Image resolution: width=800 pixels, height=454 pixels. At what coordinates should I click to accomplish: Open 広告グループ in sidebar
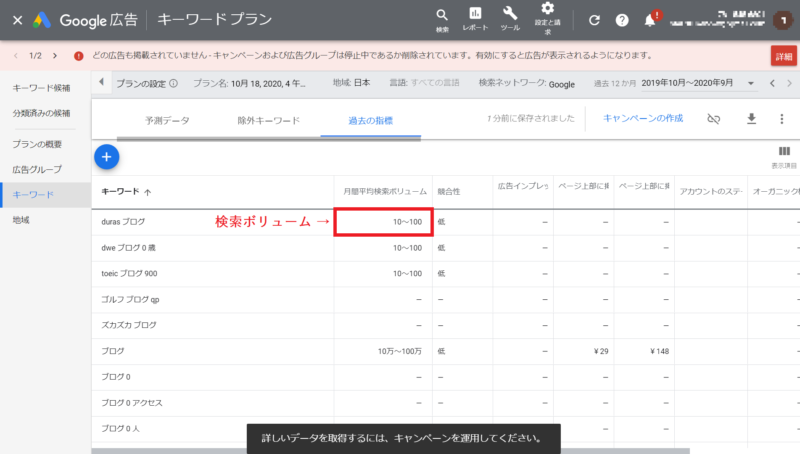pyautogui.click(x=37, y=169)
